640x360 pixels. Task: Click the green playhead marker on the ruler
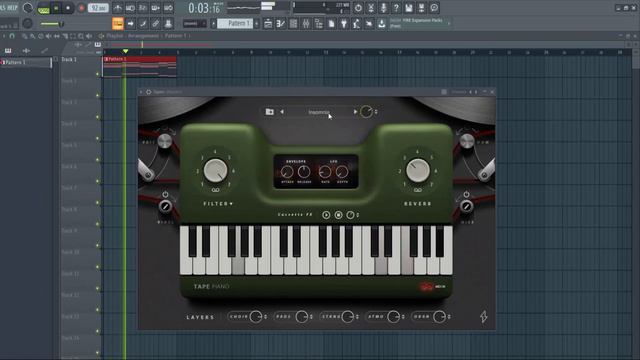tap(126, 51)
